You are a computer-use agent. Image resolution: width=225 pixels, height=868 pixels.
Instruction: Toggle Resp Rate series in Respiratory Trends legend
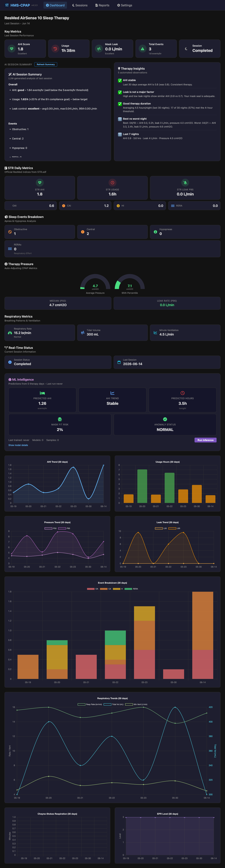90,704
